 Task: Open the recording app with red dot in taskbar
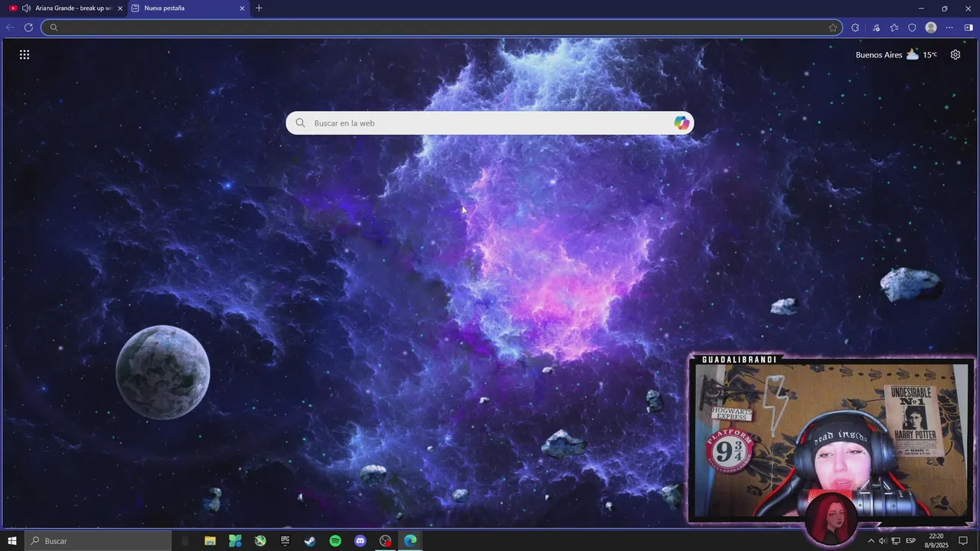(x=385, y=541)
